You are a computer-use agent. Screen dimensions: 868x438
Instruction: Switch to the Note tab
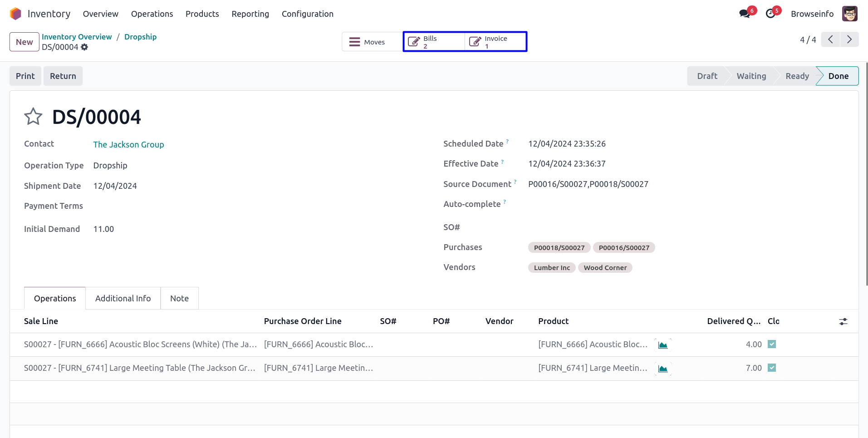[x=179, y=298]
